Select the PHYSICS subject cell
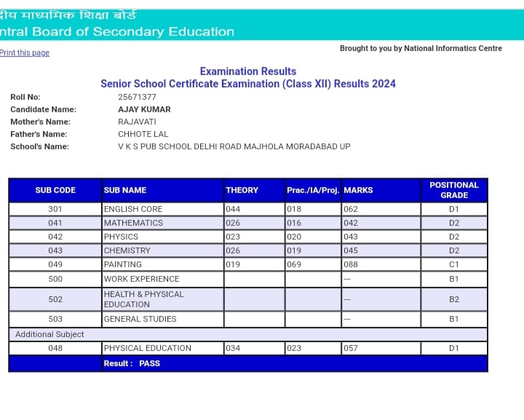Viewport: 524px width, 420px height. [163, 237]
